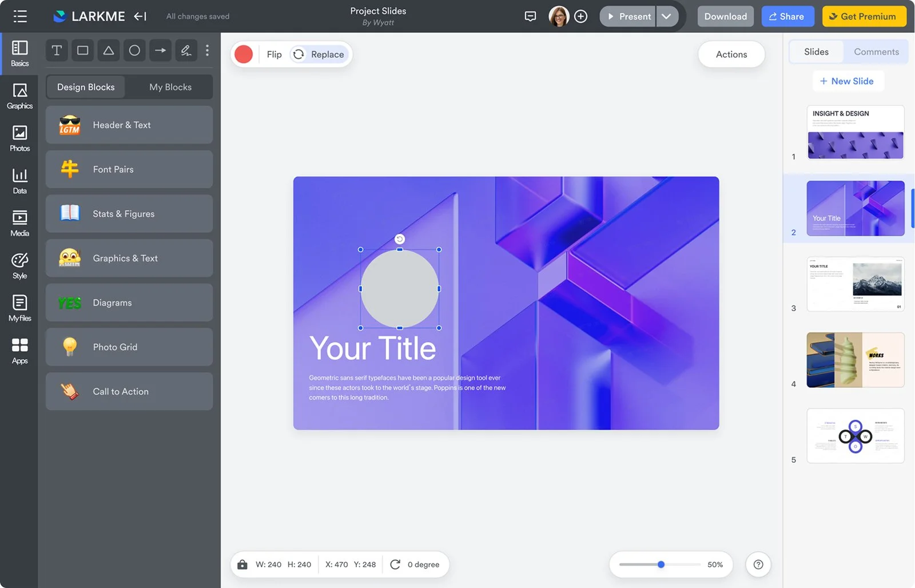
Task: Select the Triangle shape tool
Action: click(x=108, y=50)
